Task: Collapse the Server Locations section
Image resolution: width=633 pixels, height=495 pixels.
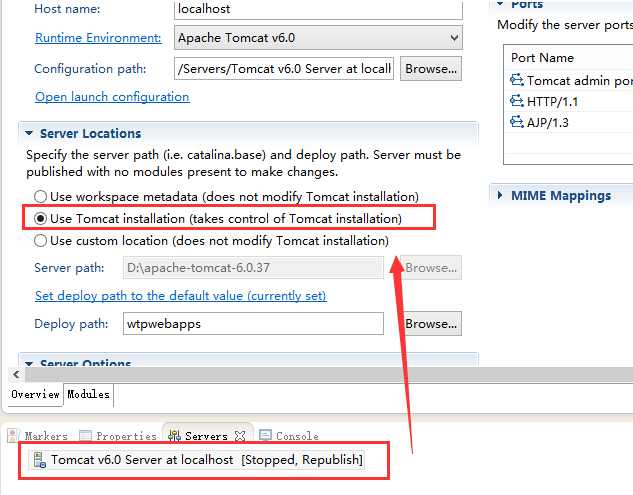Action: click(29, 133)
